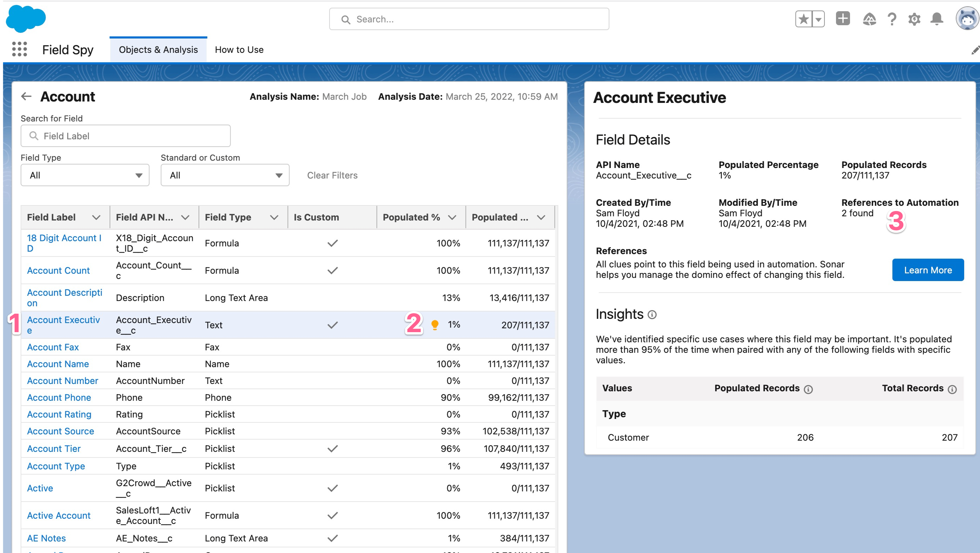Click the Search for Field input

point(125,136)
